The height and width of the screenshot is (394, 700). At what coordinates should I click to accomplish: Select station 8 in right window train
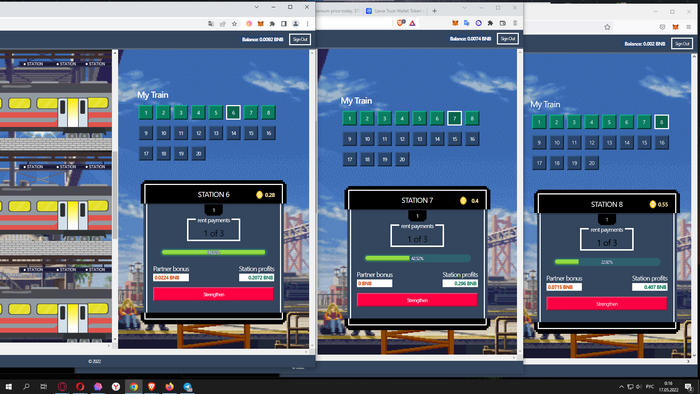tap(661, 122)
